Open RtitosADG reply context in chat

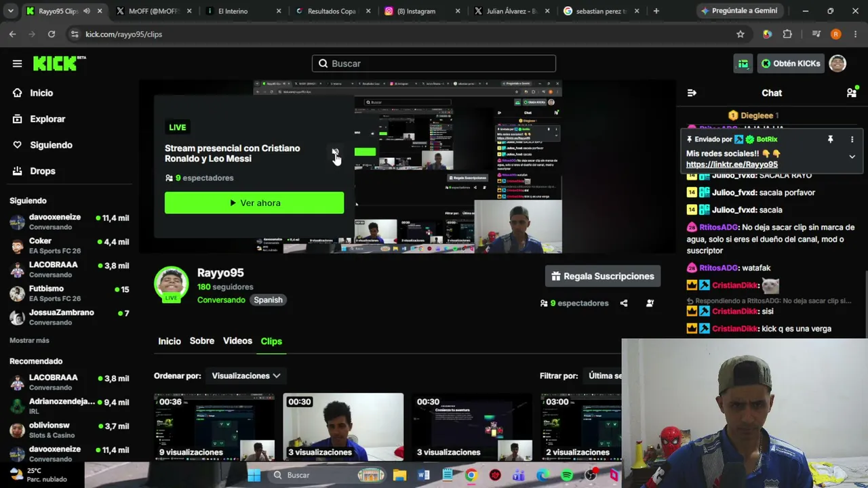pyautogui.click(x=770, y=300)
